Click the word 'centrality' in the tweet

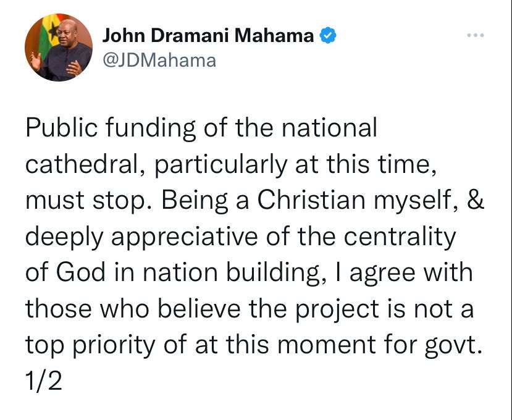400,237
